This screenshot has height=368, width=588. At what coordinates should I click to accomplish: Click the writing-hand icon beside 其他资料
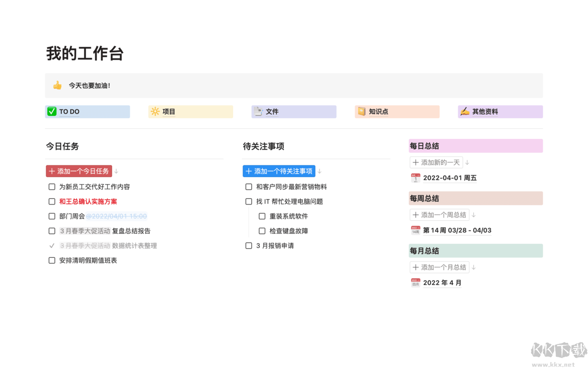coord(465,111)
